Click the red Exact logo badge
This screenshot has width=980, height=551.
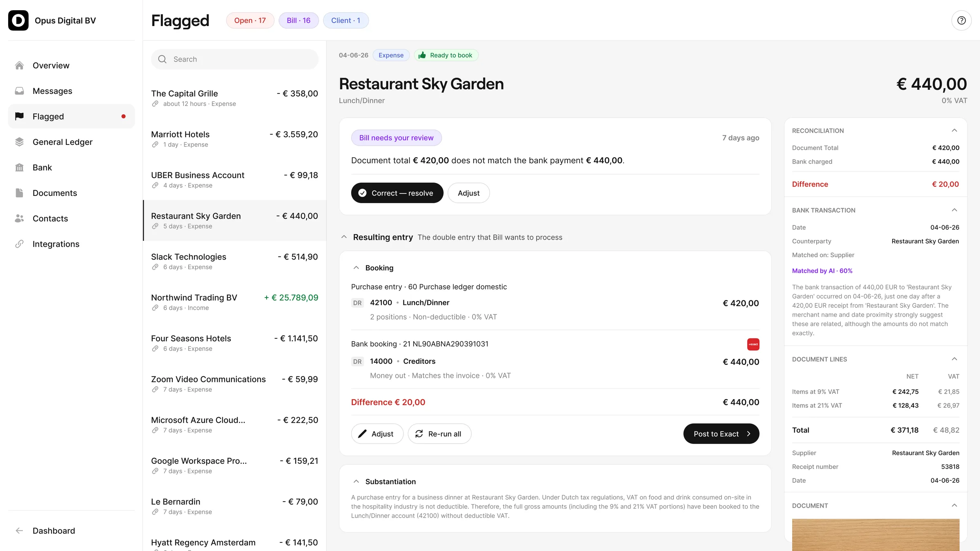point(753,344)
